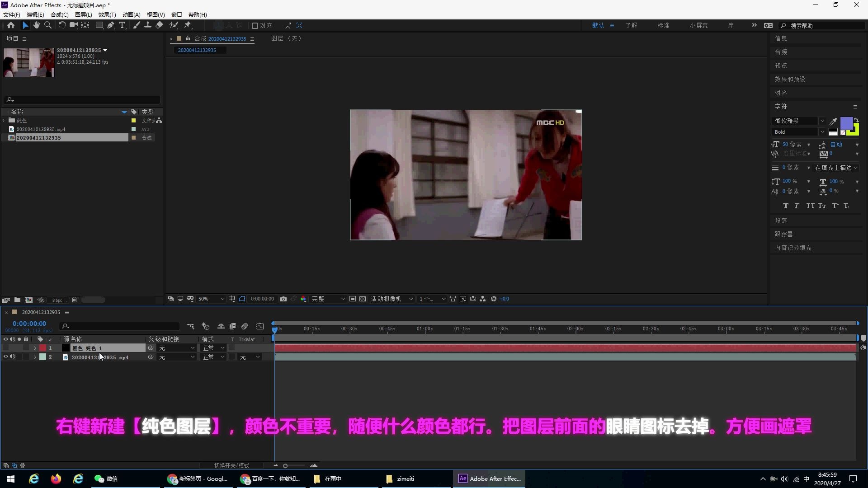Hide the 20200412132935.mp4 layer eye toggle
Image resolution: width=868 pixels, height=488 pixels.
point(6,357)
